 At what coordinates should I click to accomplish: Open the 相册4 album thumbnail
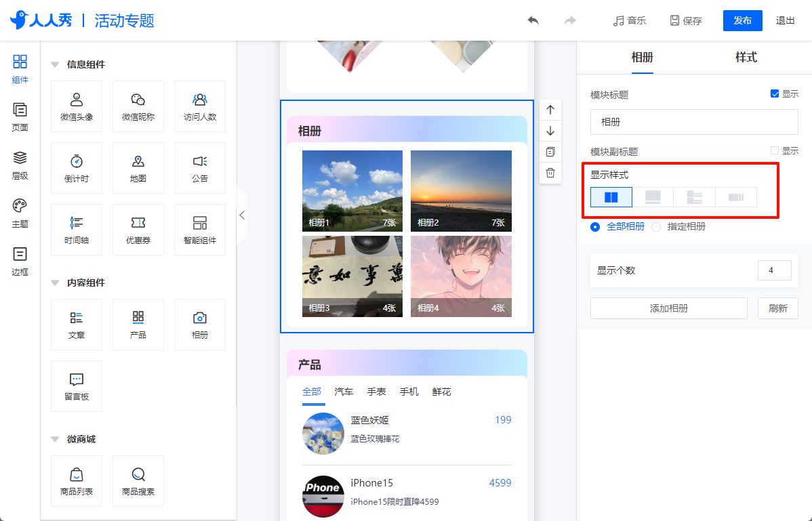[x=461, y=276]
